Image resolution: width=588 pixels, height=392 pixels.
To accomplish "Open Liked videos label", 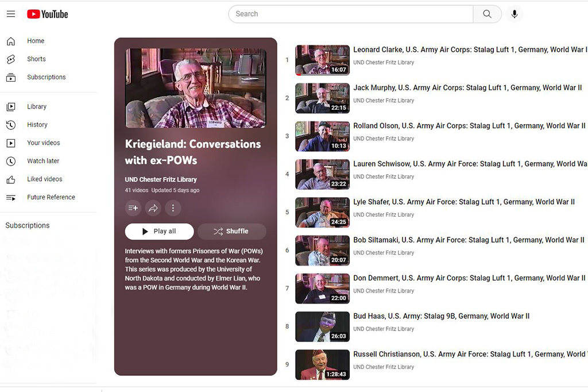I will 45,179.
